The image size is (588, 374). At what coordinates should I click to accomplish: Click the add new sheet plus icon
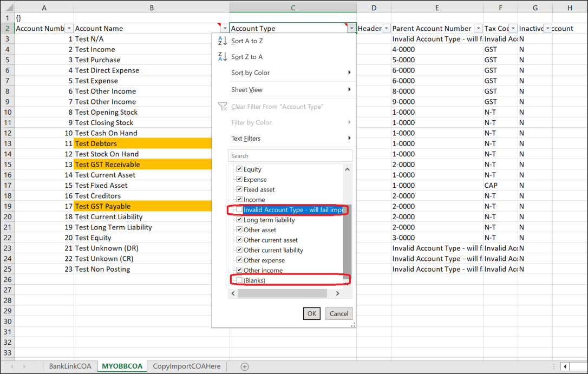245,366
